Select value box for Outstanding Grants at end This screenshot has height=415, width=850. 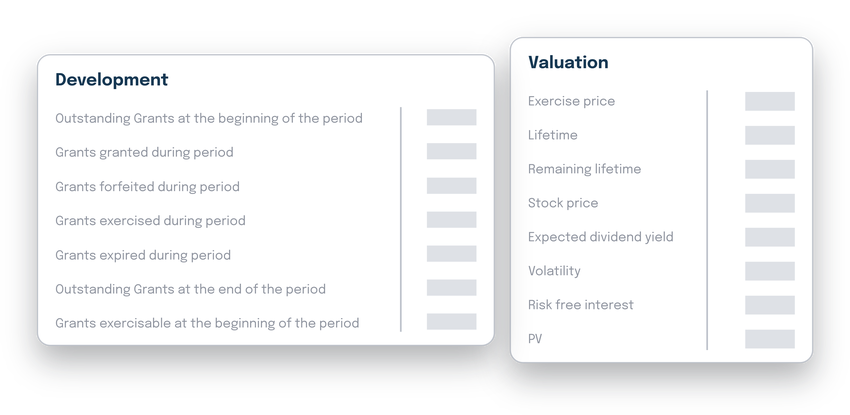pos(451,287)
